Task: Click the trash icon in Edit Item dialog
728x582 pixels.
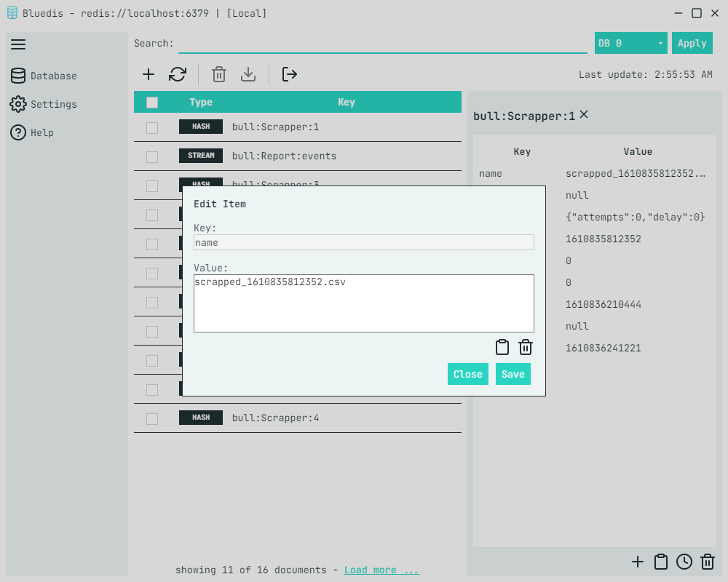Action: [526, 347]
